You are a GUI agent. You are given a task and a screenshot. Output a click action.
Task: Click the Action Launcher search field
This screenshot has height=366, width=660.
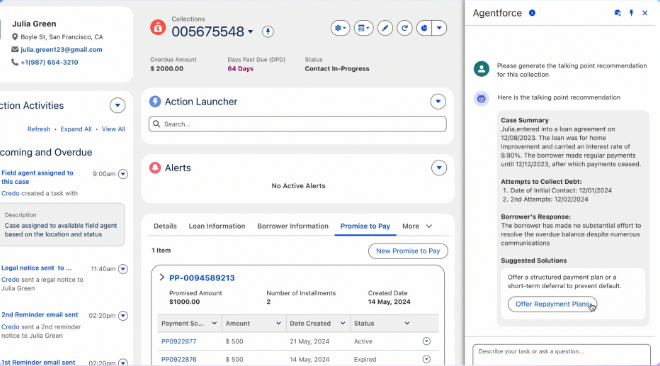click(x=298, y=124)
